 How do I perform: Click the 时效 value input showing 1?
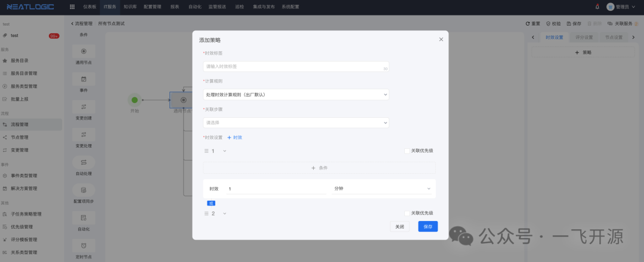click(x=276, y=189)
